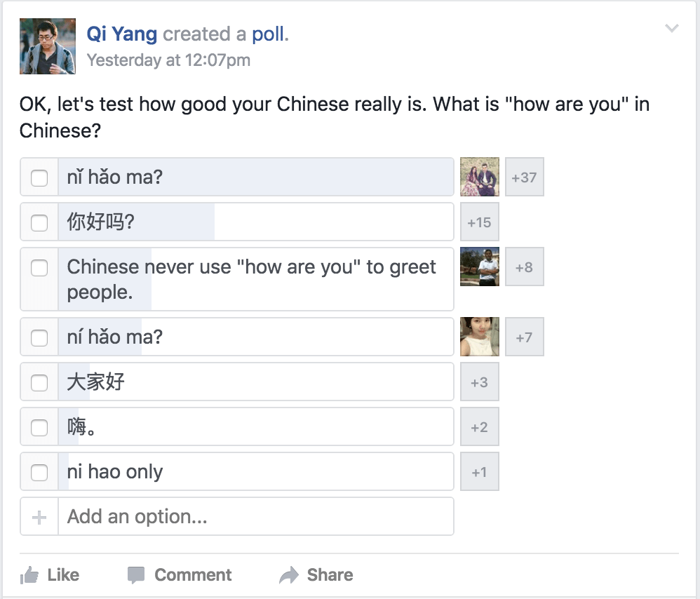Viewport: 700px width, 599px height.
Task: Click the Yesterday at 12:07pm timestamp
Action: (168, 60)
